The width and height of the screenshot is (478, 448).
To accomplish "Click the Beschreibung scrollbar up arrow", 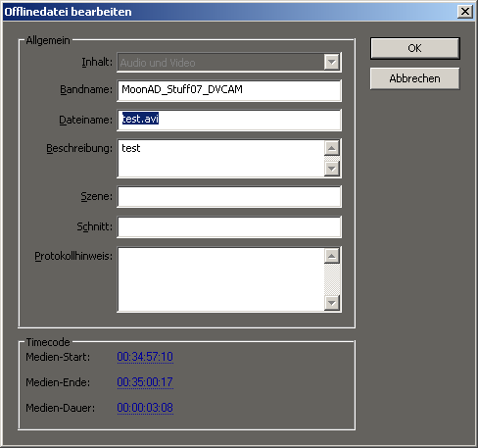I will (332, 148).
